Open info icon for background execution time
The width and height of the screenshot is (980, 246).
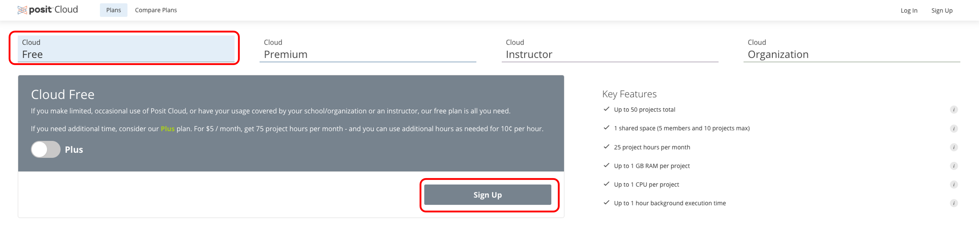click(953, 203)
